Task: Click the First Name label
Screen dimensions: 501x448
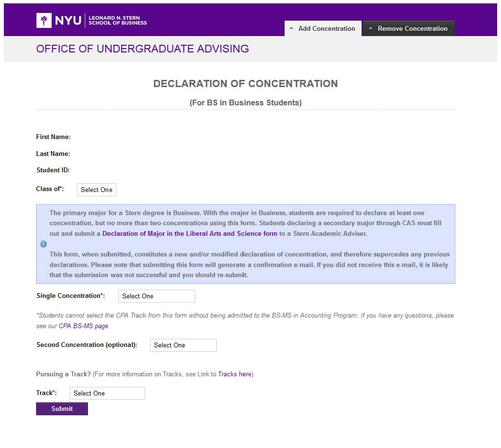Action: pyautogui.click(x=53, y=137)
